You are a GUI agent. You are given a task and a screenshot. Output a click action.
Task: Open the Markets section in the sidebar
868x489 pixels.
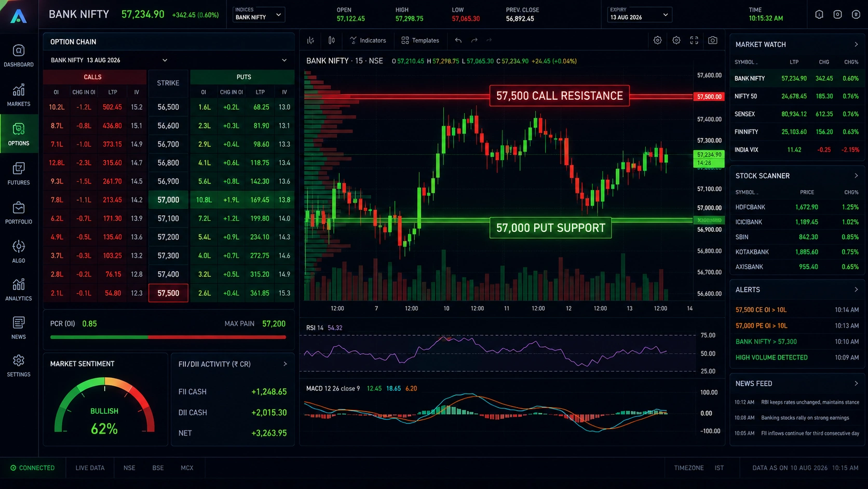19,95
